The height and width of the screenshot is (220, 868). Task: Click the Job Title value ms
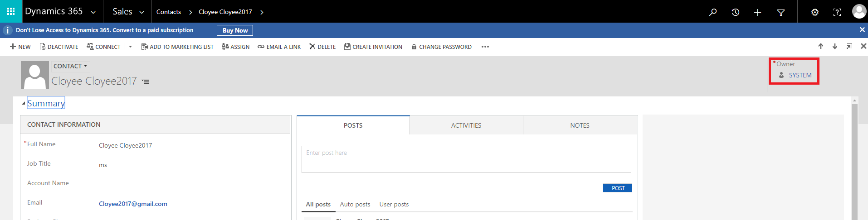(x=103, y=165)
